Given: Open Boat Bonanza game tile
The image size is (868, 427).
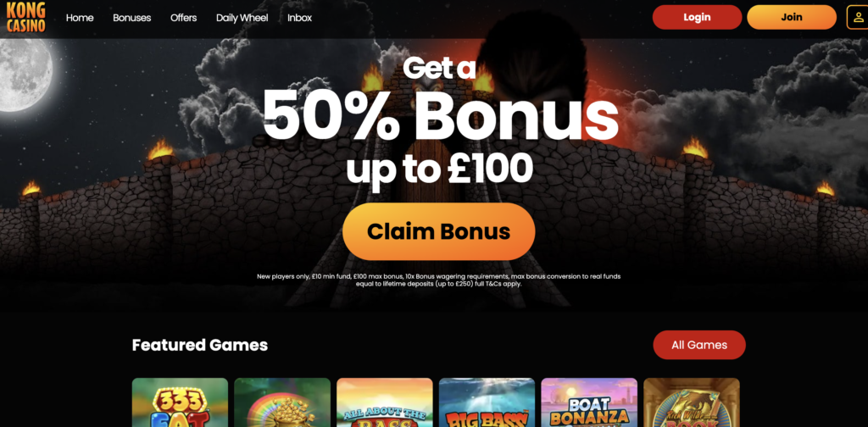Looking at the screenshot, I should click(589, 402).
